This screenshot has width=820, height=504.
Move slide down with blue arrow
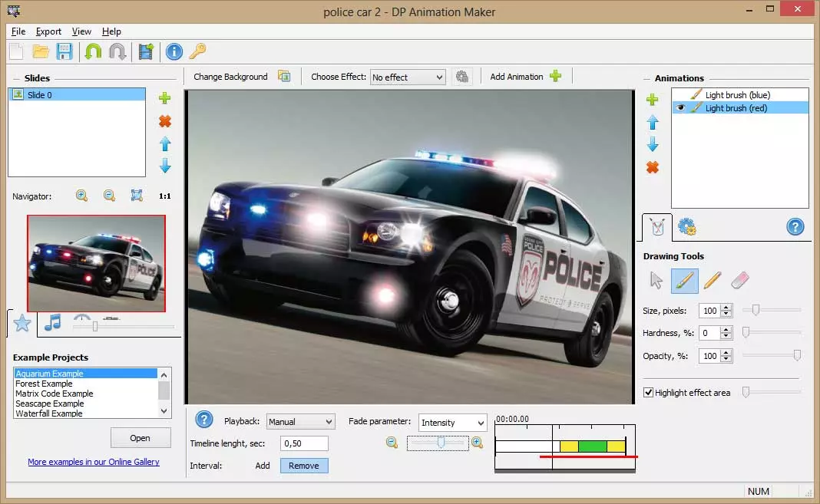(x=165, y=166)
